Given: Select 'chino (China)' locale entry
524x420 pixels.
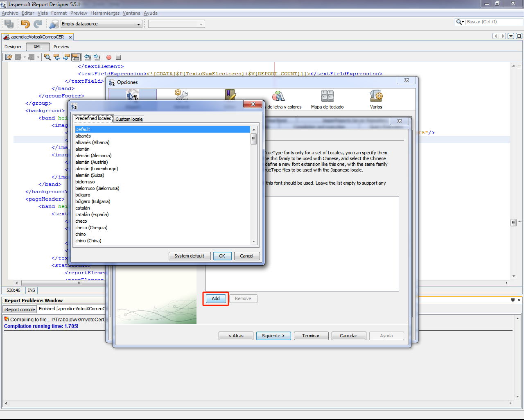Looking at the screenshot, I should tap(162, 241).
